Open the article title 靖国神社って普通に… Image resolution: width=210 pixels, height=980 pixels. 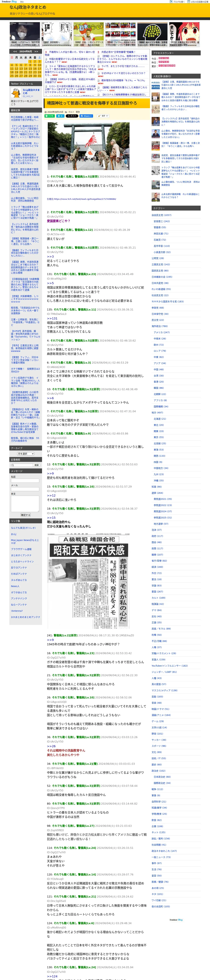coord(92,103)
